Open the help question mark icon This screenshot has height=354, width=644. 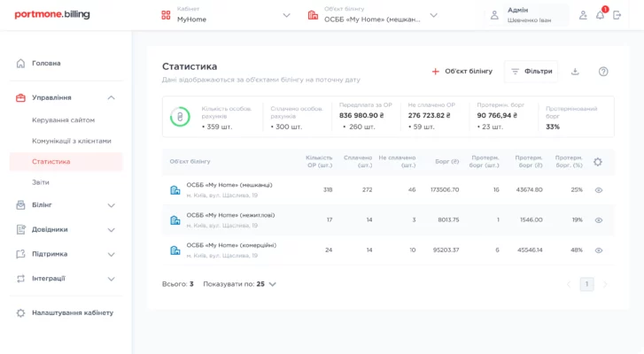[x=603, y=72]
